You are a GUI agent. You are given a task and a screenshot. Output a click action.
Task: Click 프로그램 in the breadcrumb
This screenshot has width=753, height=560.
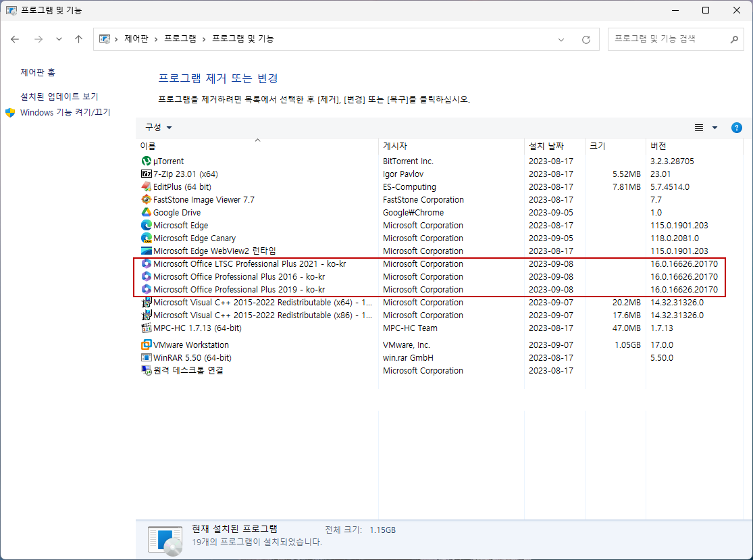coord(180,39)
